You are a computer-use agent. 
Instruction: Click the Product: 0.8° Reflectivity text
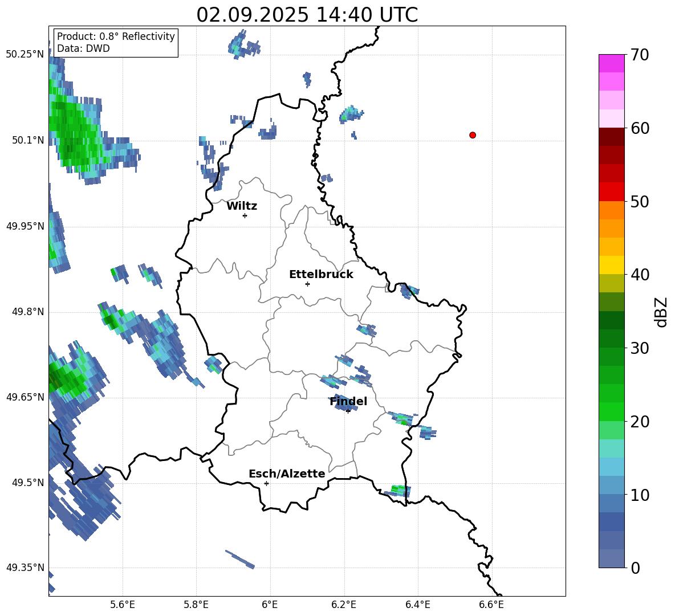coord(116,36)
